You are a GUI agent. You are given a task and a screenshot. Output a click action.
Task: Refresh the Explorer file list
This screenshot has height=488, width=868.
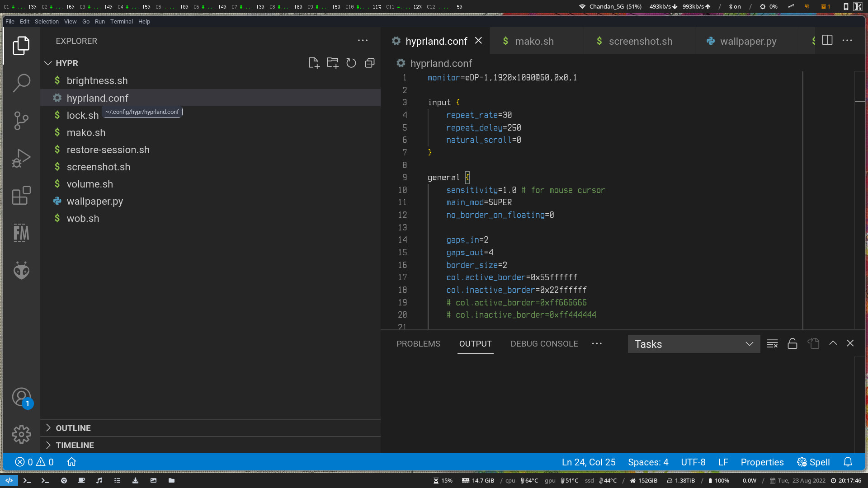coord(351,63)
